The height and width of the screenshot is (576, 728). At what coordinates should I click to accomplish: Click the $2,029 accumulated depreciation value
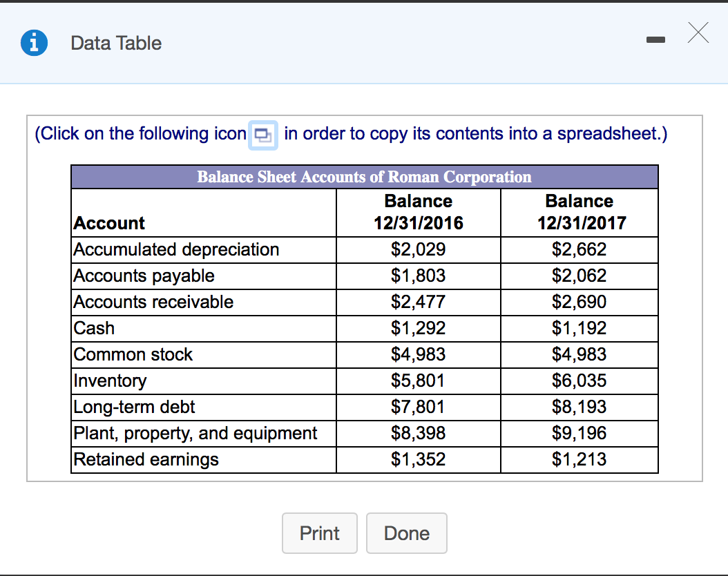pos(419,250)
